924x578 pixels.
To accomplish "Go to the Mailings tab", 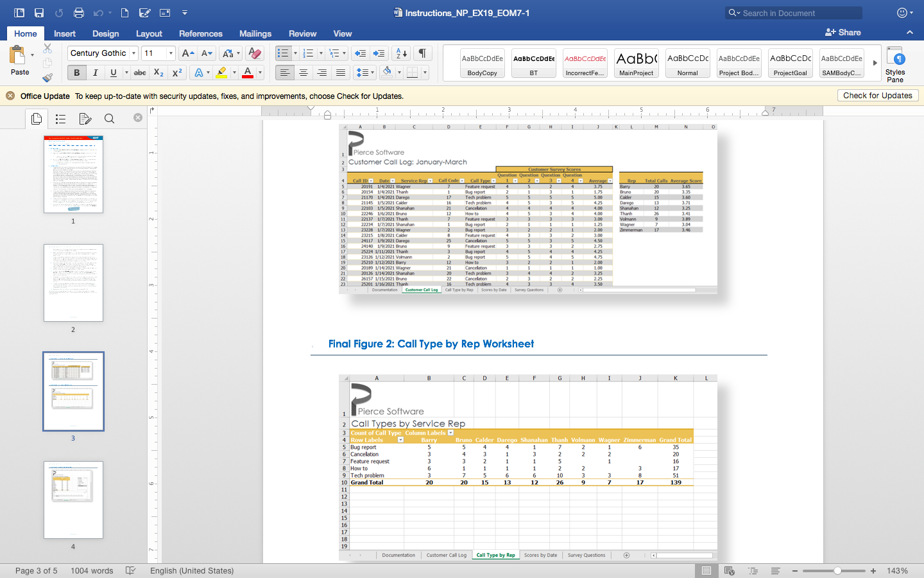I will [x=255, y=33].
